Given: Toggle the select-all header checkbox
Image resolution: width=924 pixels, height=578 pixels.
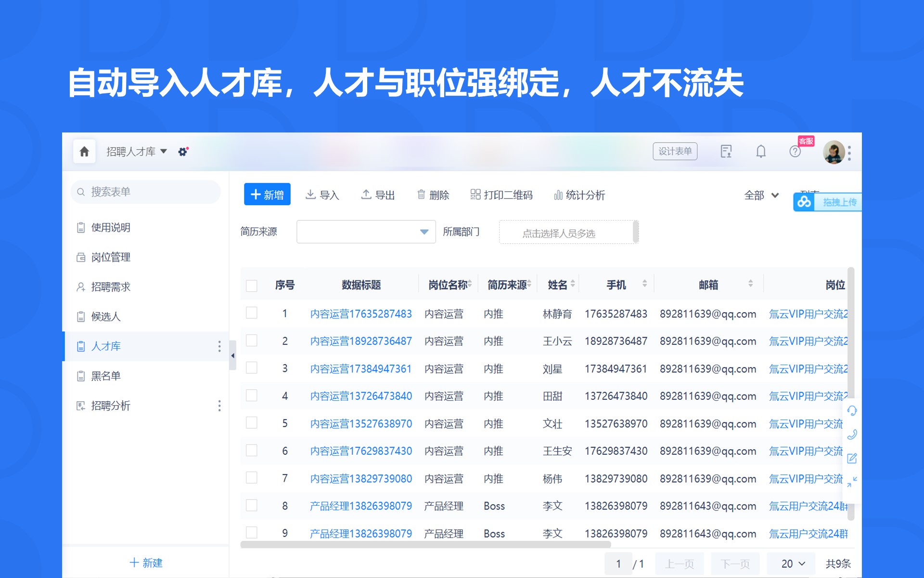Looking at the screenshot, I should pos(251,286).
